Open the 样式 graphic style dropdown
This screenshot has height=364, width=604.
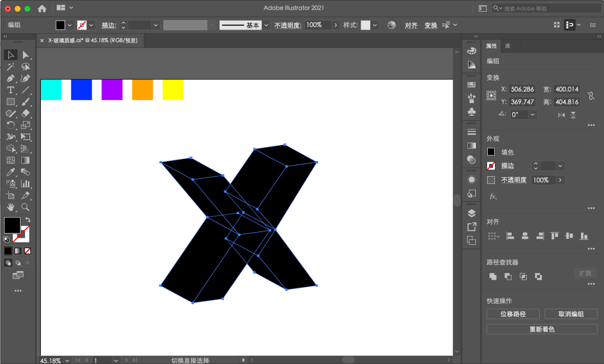click(x=375, y=25)
